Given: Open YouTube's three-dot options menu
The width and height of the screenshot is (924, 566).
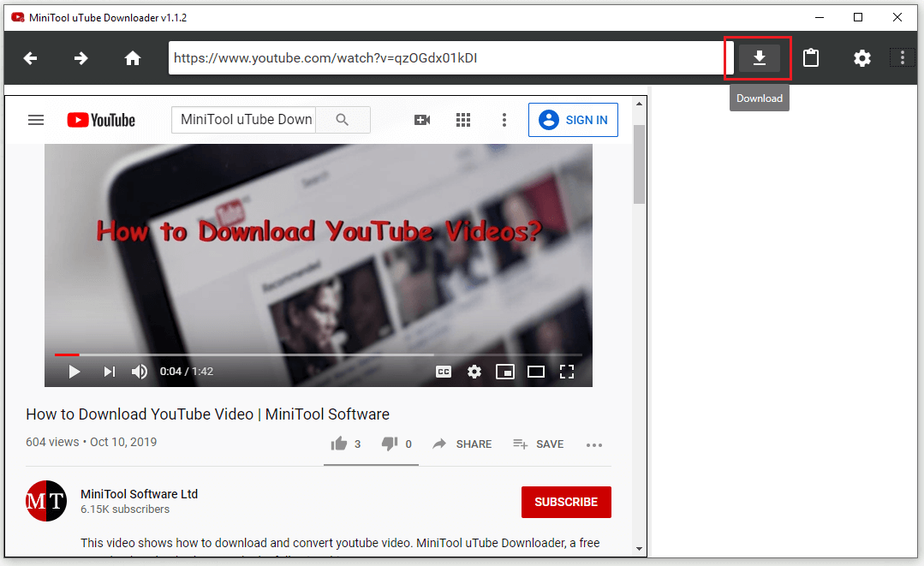Looking at the screenshot, I should (504, 120).
